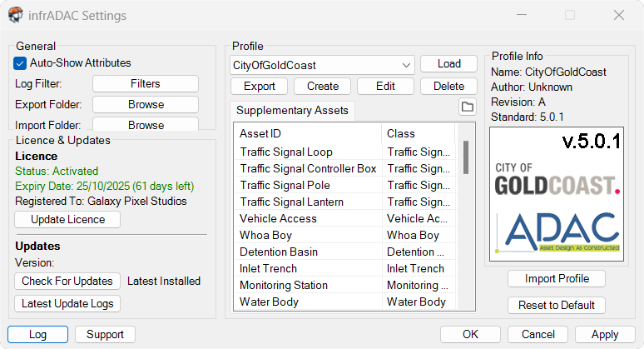The height and width of the screenshot is (349, 644).
Task: Delete the selected profile
Action: click(448, 87)
